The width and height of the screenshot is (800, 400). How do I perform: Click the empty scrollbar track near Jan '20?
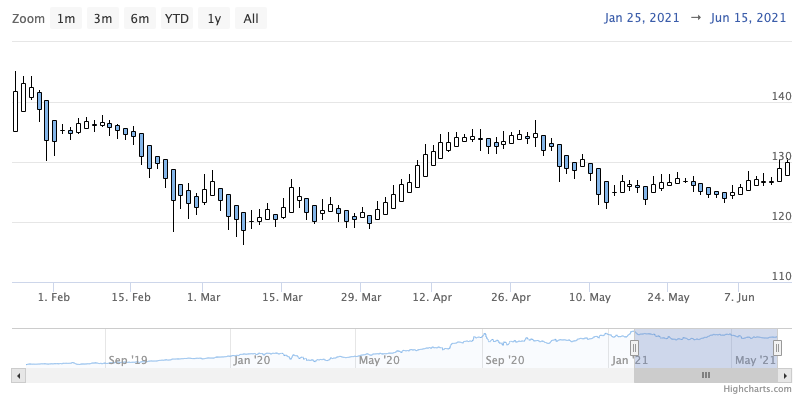(x=250, y=375)
